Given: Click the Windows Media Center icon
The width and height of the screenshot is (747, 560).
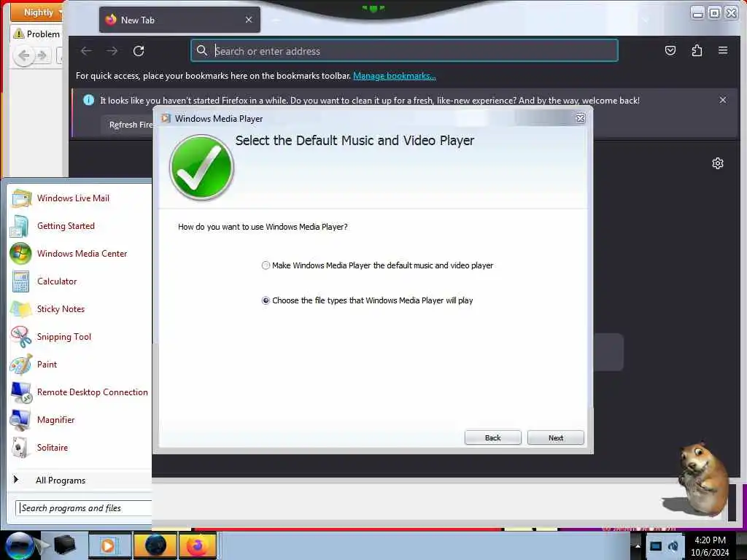Looking at the screenshot, I should click(x=20, y=254).
